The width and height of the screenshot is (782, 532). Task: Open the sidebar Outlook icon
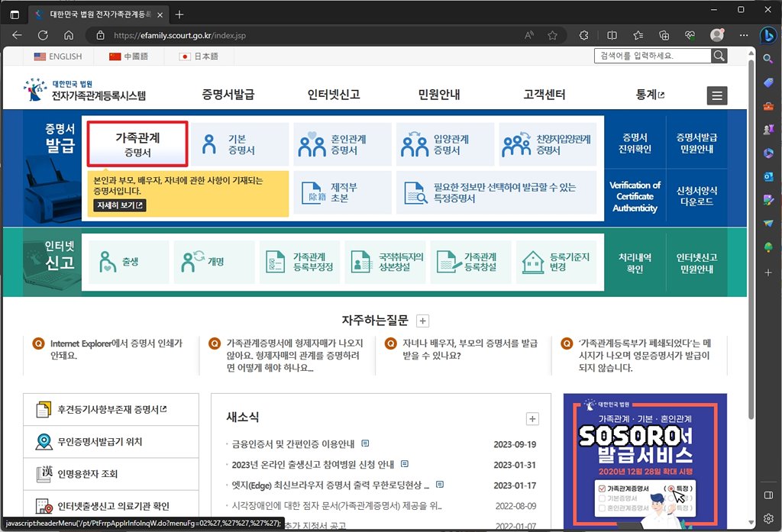(768, 176)
